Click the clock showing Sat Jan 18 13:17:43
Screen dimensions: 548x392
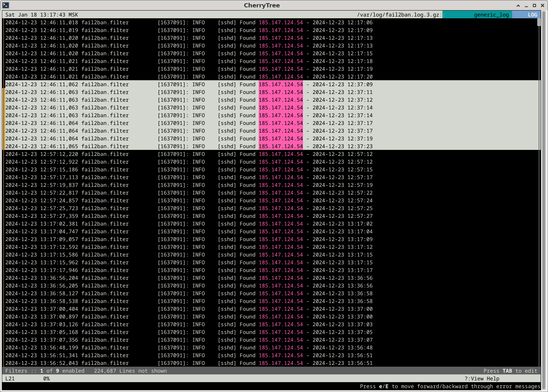coord(42,15)
